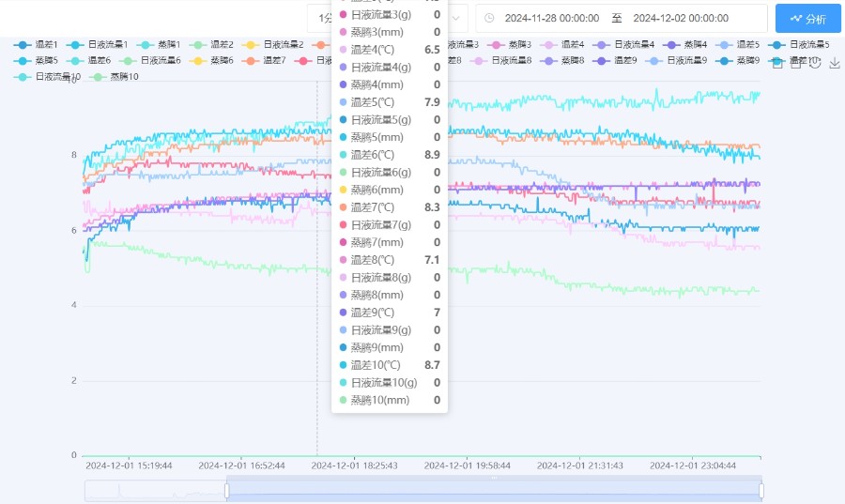The width and height of the screenshot is (845, 504).
Task: Click the 分析 analyze button
Action: pyautogui.click(x=807, y=19)
